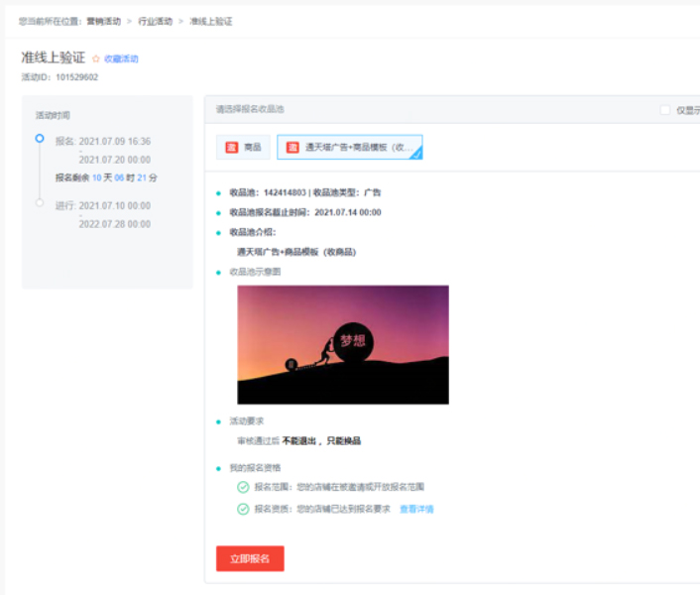The width and height of the screenshot is (700, 595).
Task: Click the red icon on 商品 pool
Action: tap(231, 148)
